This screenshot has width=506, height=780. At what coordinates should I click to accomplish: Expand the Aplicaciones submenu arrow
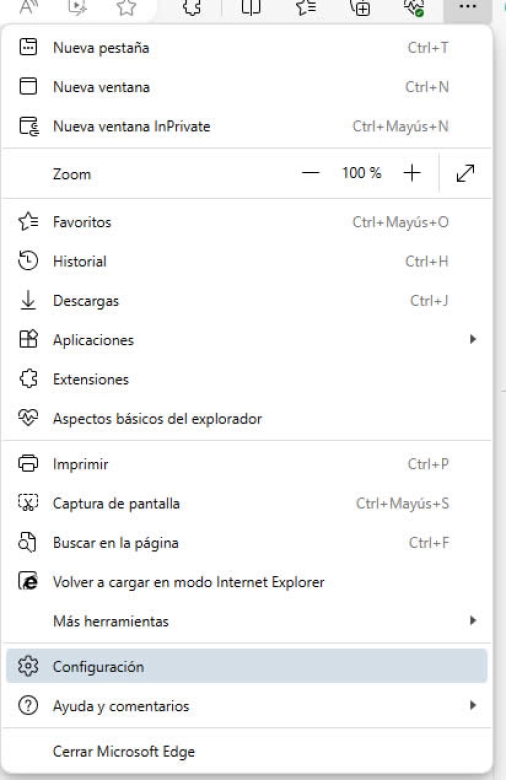tap(473, 340)
